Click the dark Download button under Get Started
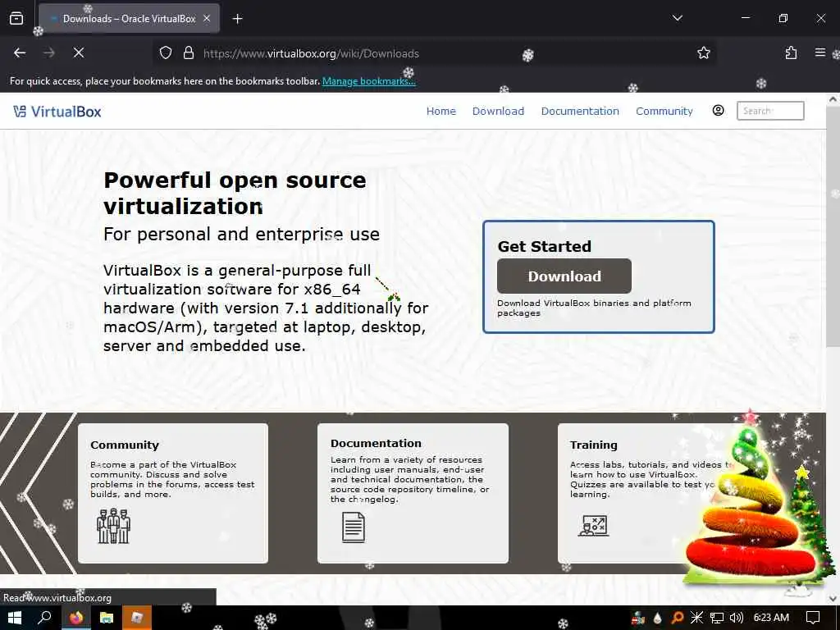This screenshot has height=630, width=840. [564, 276]
